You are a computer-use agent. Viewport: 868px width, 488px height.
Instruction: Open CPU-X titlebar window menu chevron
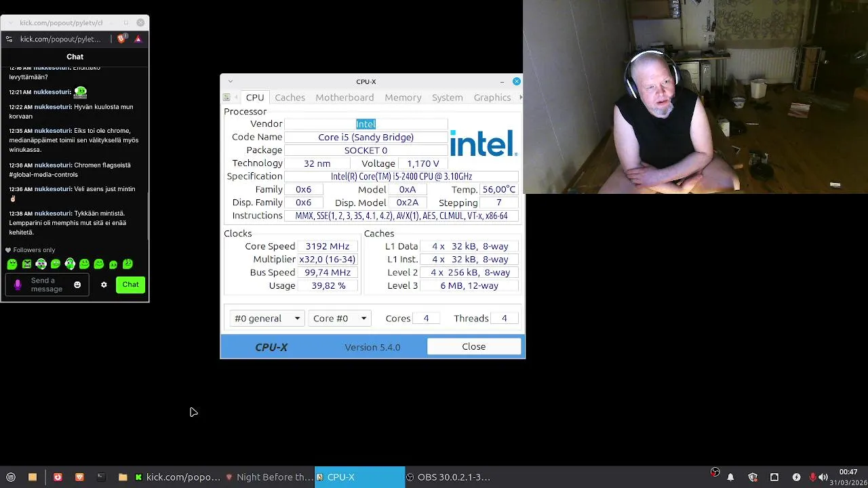coord(230,81)
